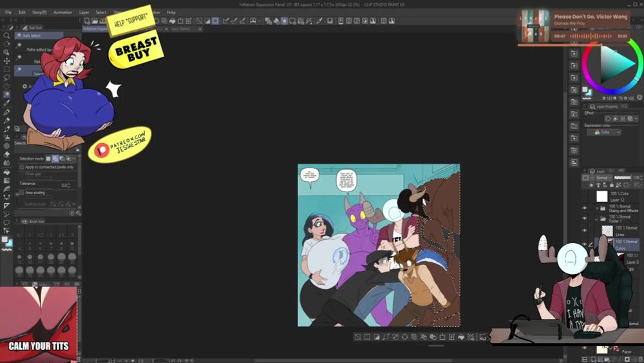644x363 pixels.
Task: Hide the Paper layer
Action: tap(585, 348)
